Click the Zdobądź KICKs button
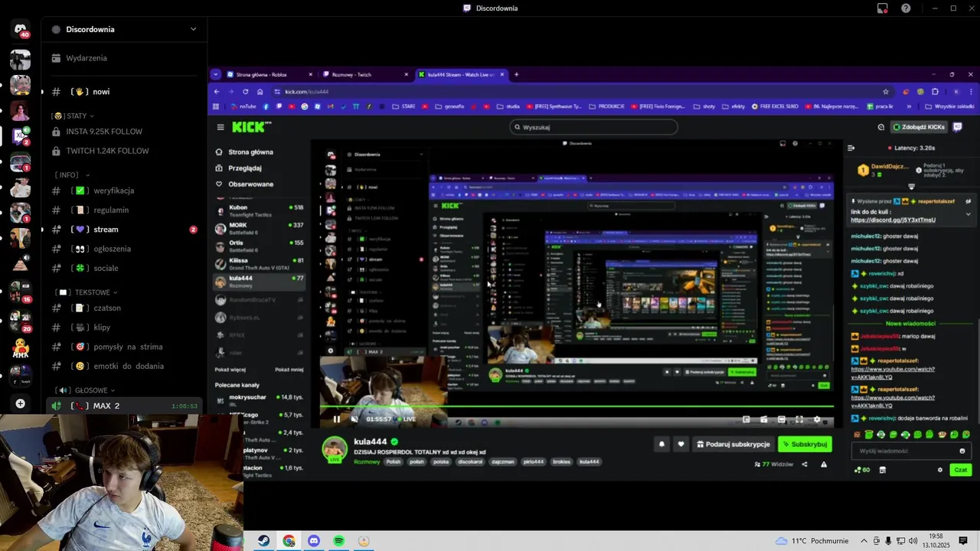 [x=919, y=127]
